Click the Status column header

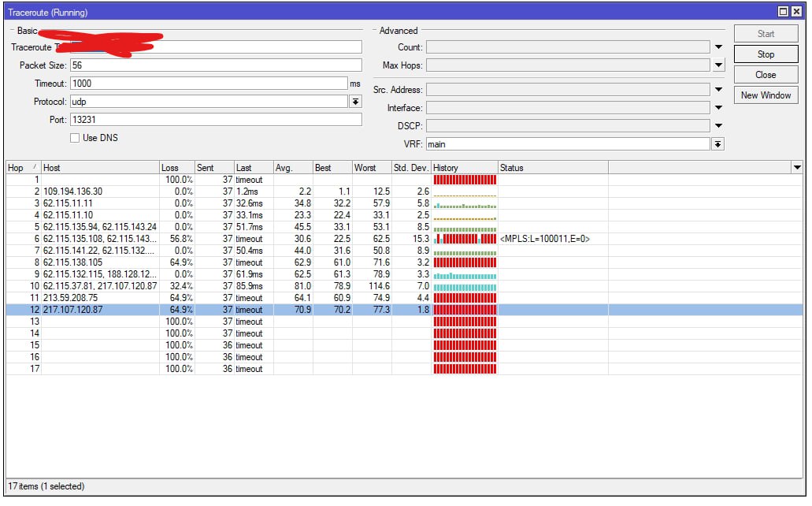tap(553, 168)
